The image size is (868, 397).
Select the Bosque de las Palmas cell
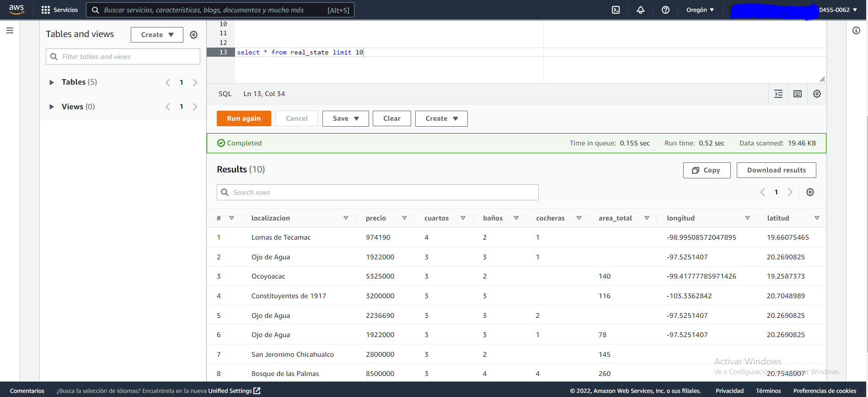pyautogui.click(x=285, y=374)
